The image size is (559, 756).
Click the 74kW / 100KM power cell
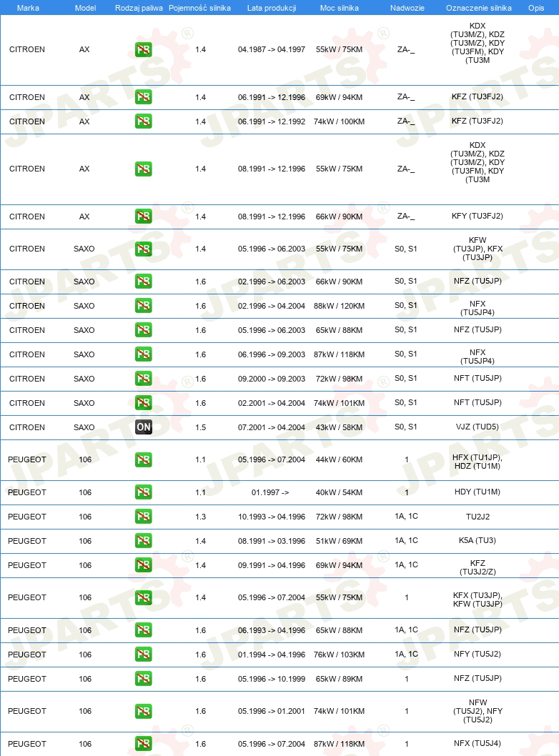coord(339,121)
